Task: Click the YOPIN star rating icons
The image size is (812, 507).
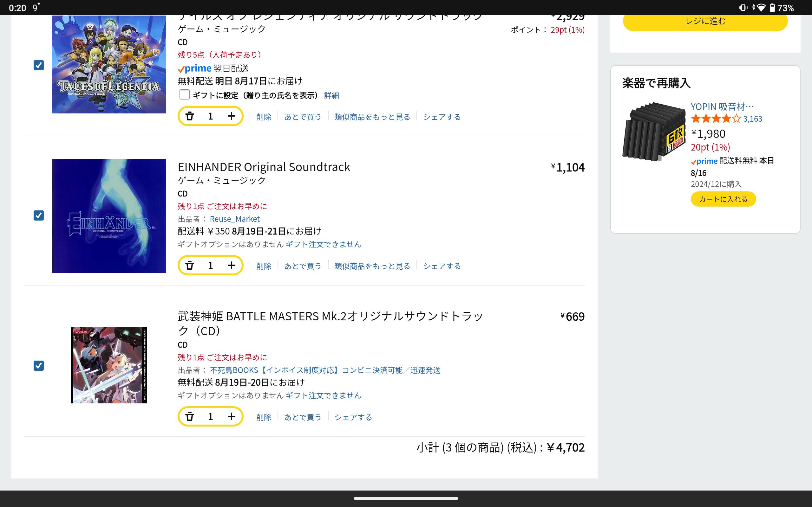Action: [715, 119]
